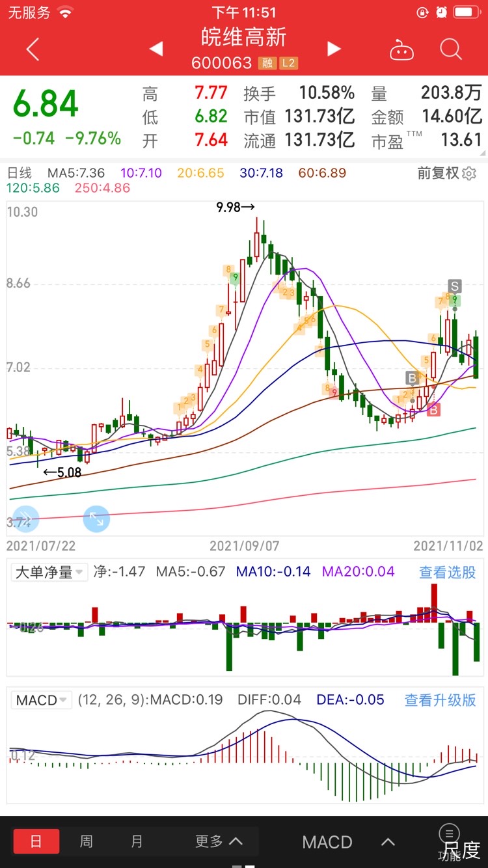Tap the DIFF:0.04 value label
This screenshot has height=868, width=488.
(x=269, y=700)
